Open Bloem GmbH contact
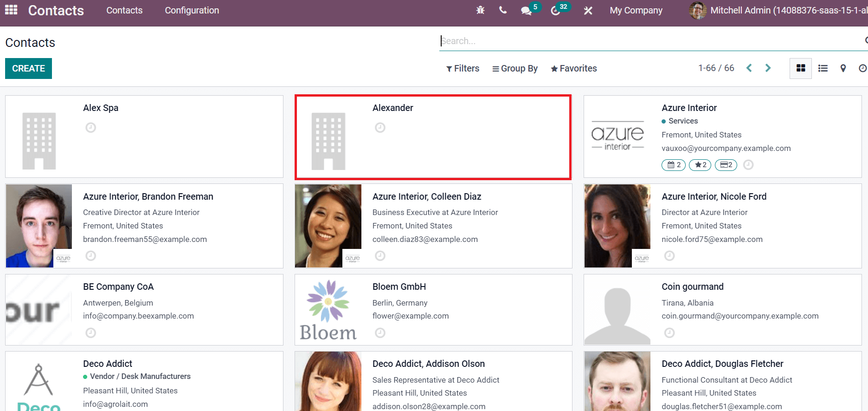 coord(433,310)
